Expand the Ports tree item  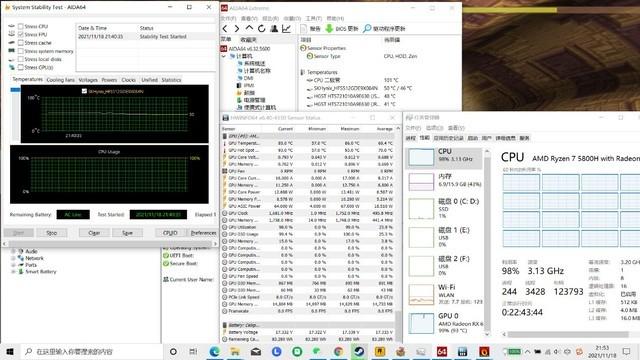coord(13,265)
